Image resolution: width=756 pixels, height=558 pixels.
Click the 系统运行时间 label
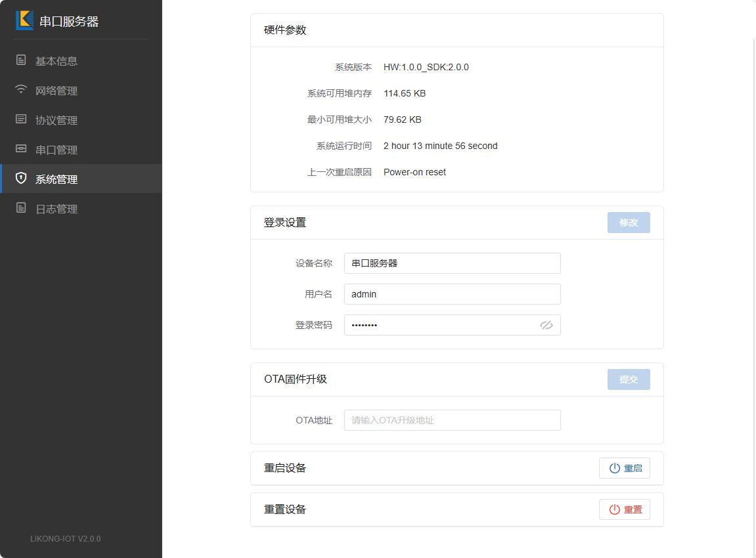coord(344,146)
